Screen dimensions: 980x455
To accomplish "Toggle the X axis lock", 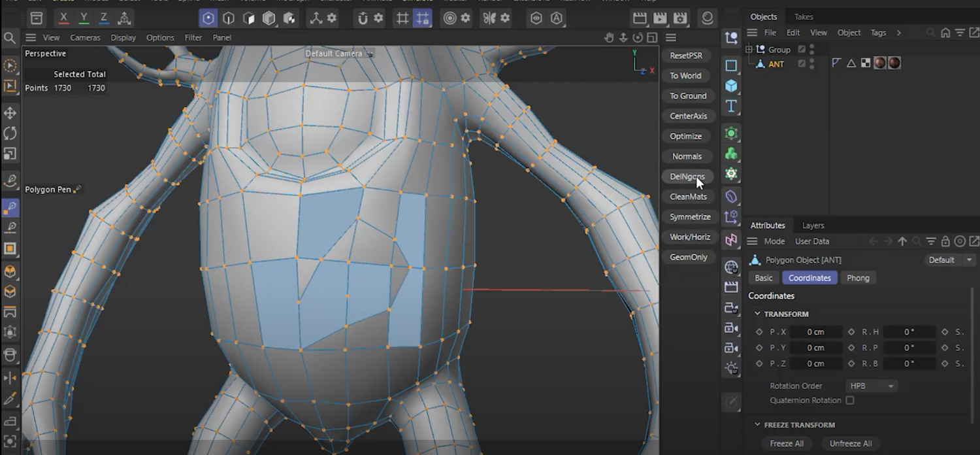I will coord(63,18).
